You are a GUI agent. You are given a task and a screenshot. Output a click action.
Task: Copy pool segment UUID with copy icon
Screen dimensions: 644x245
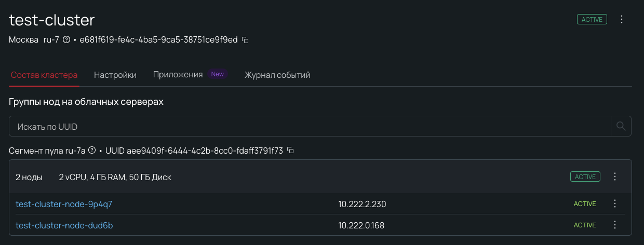pos(290,151)
